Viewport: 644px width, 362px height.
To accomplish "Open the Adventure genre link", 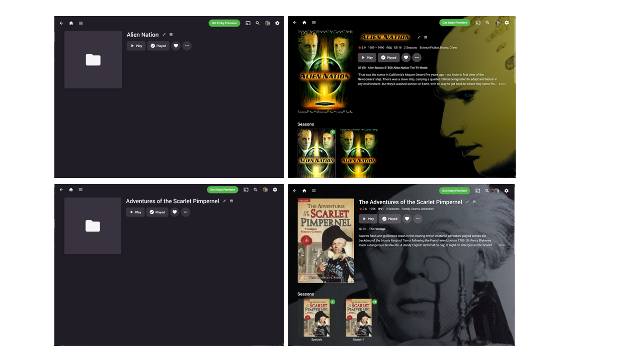I will (427, 209).
